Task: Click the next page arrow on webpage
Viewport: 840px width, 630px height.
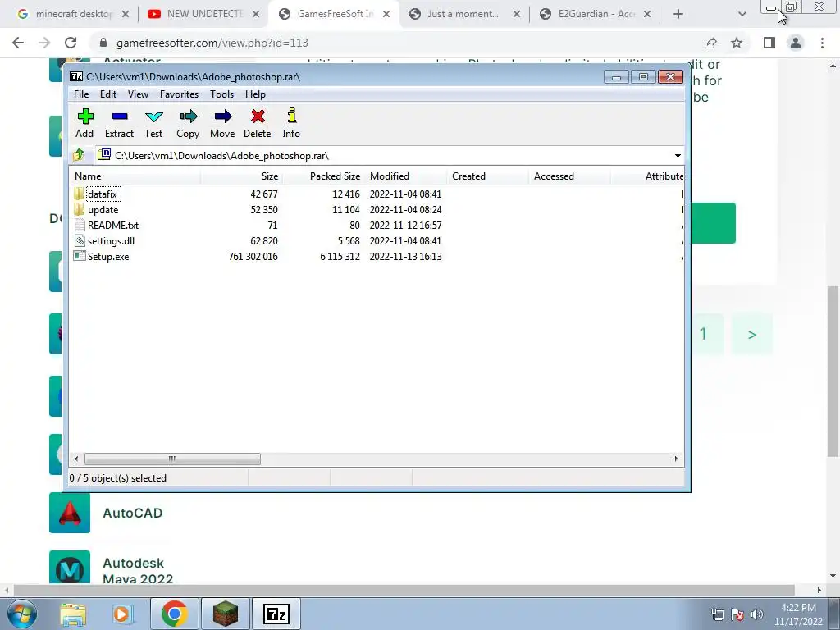Action: pos(751,335)
